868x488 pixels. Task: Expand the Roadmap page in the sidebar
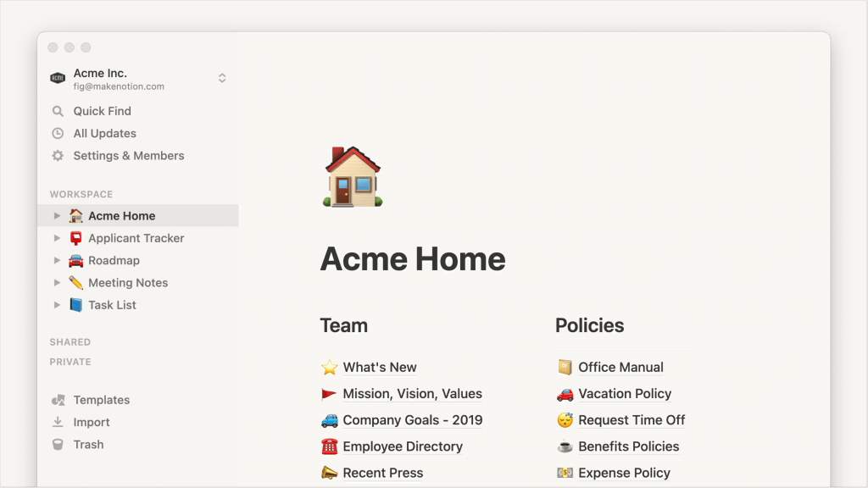click(57, 260)
